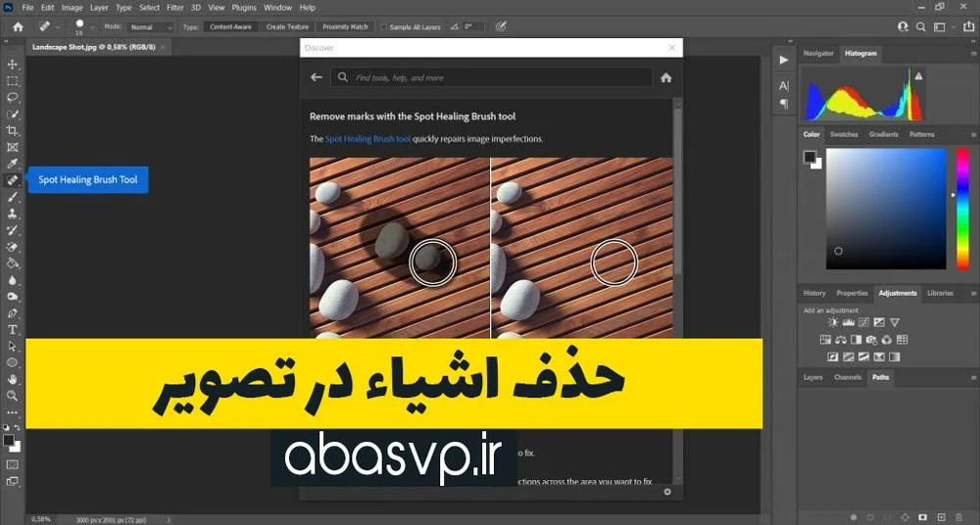Pick color in the color field
This screenshot has height=525, width=980.
tap(886, 209)
